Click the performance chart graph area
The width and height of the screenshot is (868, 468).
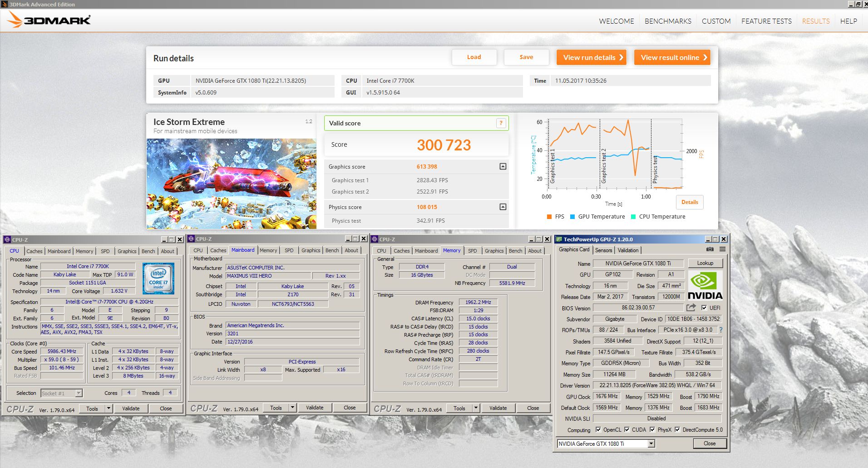615,154
